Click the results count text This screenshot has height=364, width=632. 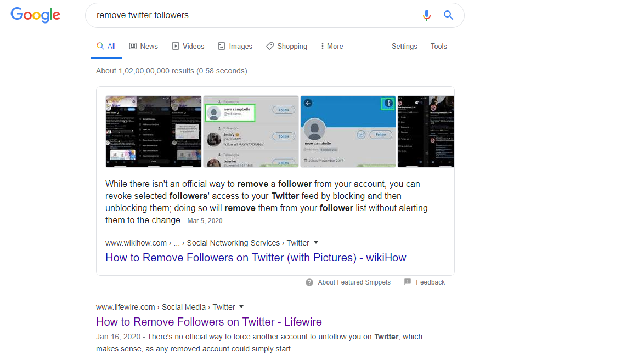point(171,71)
